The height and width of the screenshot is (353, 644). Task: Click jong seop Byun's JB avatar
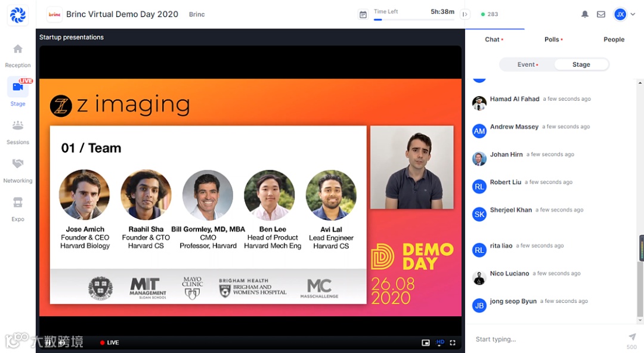479,305
